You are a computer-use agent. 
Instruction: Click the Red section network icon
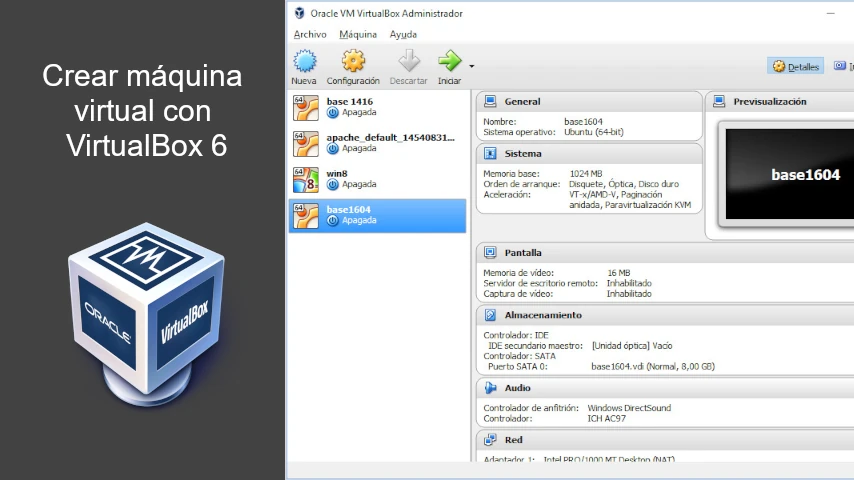[490, 440]
